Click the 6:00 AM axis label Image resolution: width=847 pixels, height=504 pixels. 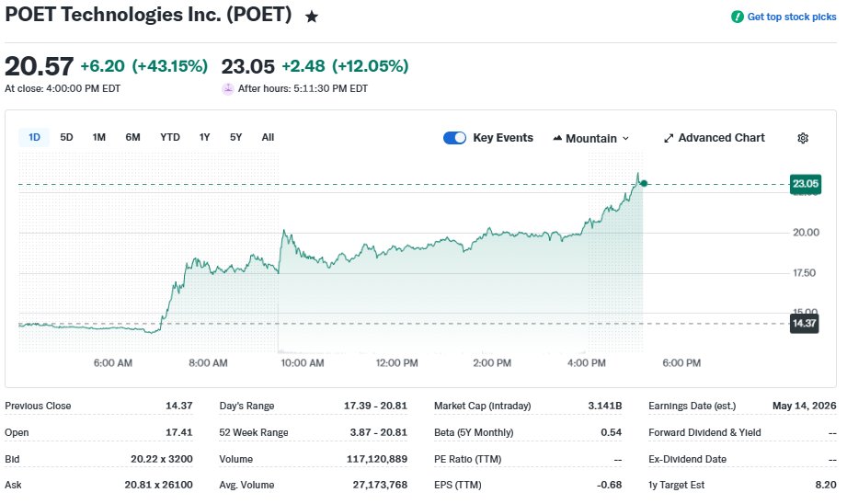click(x=112, y=363)
